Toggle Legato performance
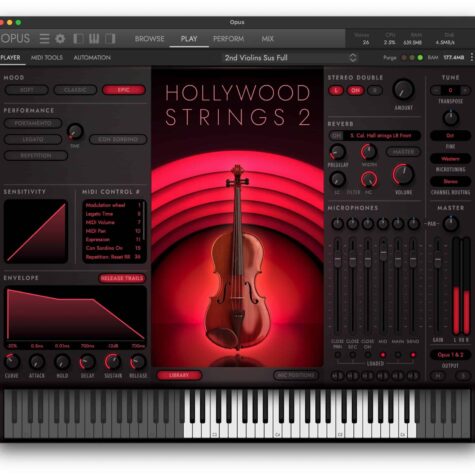 33,139
